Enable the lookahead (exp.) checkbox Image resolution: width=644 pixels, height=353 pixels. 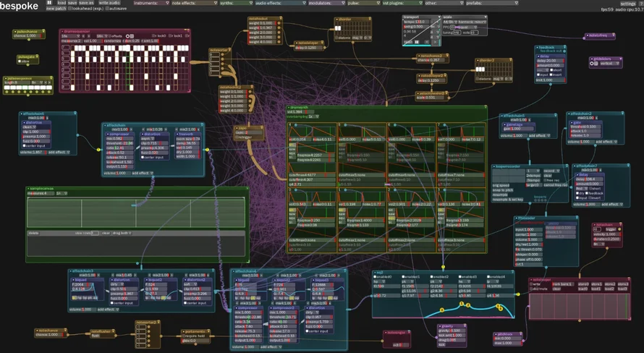coord(69,9)
